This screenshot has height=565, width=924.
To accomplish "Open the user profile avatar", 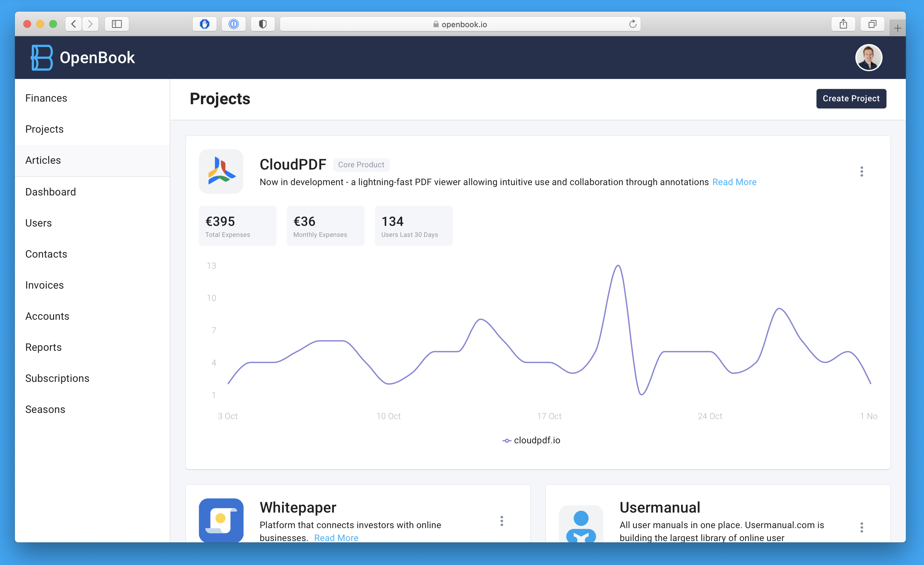I will [868, 57].
